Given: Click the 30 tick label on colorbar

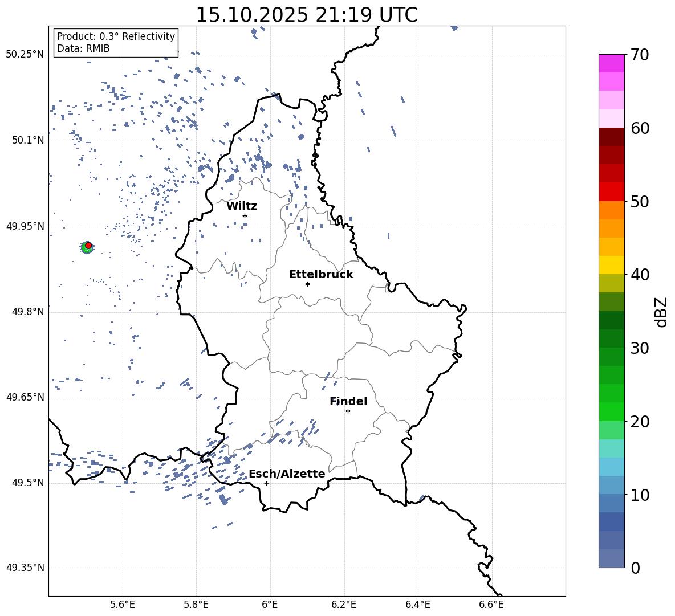Looking at the screenshot, I should coord(640,348).
